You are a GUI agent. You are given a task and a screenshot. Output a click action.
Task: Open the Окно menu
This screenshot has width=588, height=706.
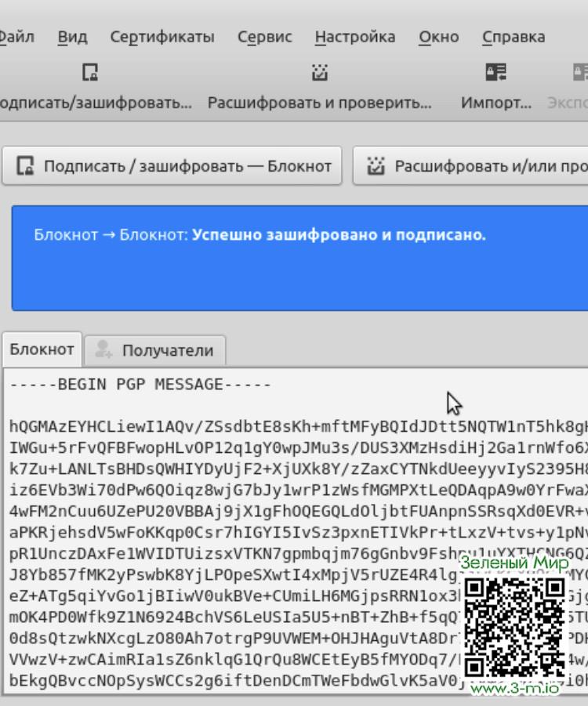pos(438,37)
